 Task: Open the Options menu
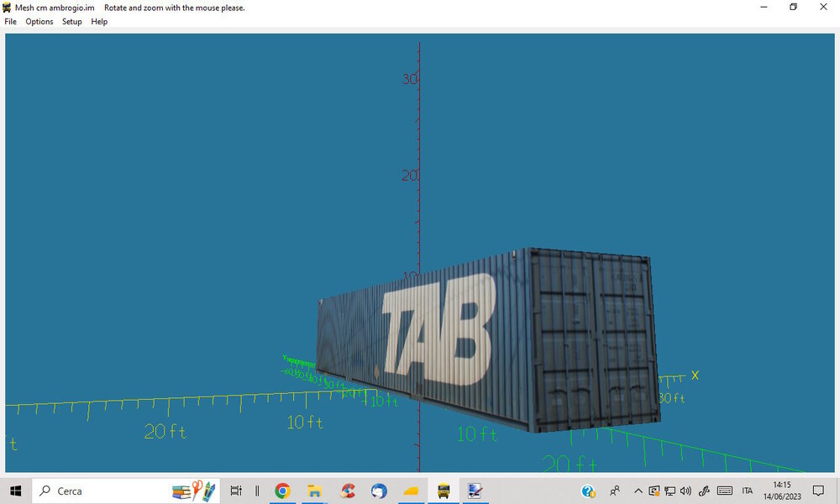click(39, 22)
